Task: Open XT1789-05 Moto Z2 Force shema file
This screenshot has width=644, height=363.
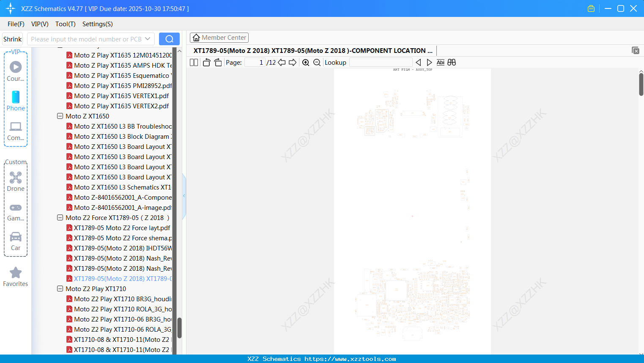Action: pyautogui.click(x=119, y=238)
